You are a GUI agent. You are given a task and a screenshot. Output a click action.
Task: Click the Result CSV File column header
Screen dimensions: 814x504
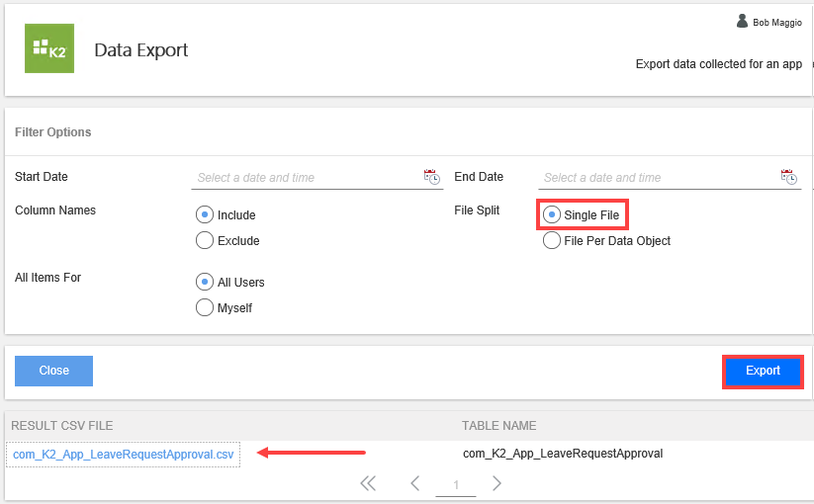[x=62, y=426]
